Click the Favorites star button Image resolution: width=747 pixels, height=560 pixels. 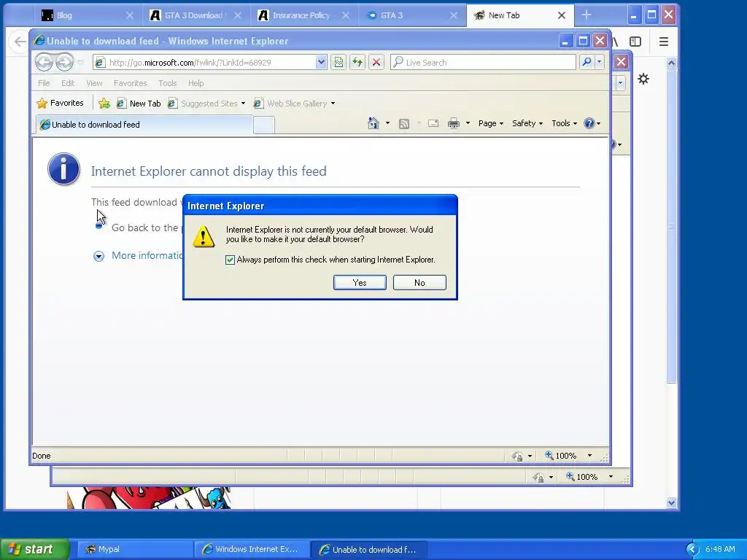click(x=61, y=103)
